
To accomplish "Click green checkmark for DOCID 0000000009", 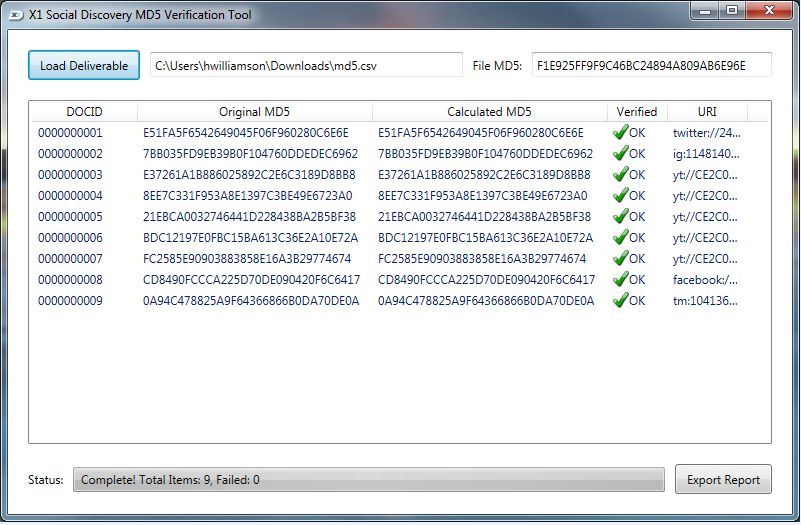I will (620, 301).
